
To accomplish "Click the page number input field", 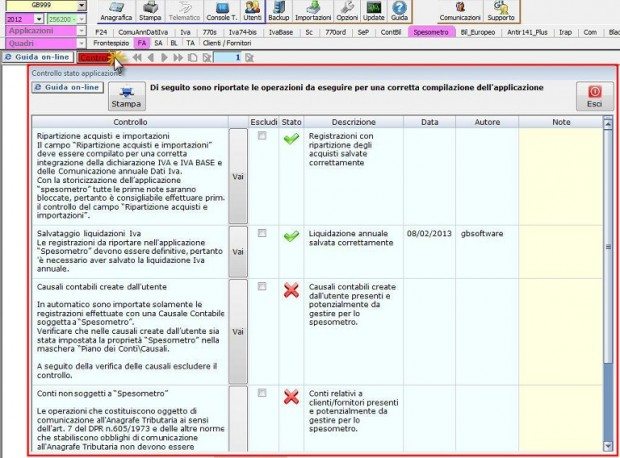I will (x=228, y=58).
